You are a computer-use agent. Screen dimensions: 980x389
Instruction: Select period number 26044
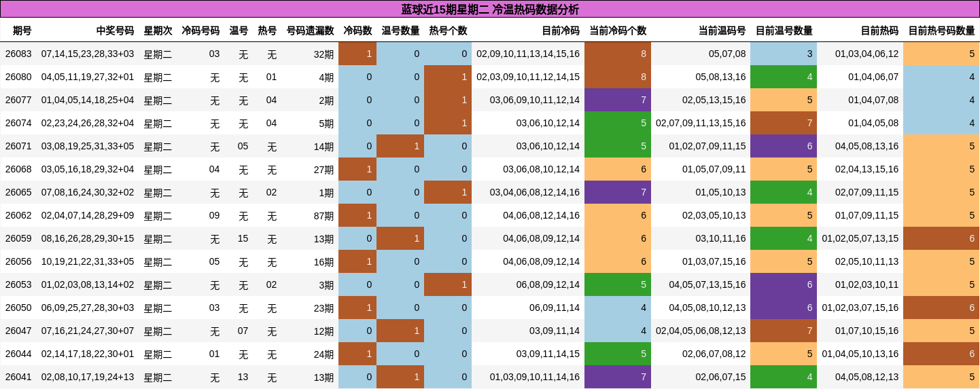pos(18,354)
